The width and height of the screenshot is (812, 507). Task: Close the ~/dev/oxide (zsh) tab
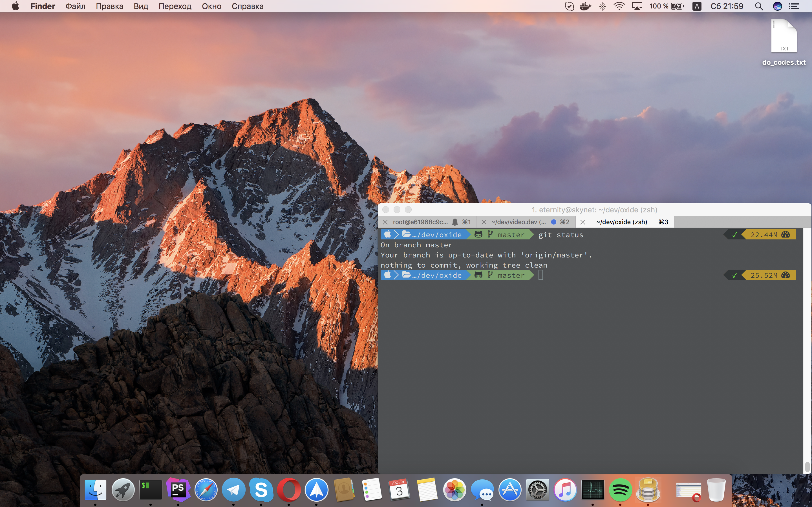(582, 222)
